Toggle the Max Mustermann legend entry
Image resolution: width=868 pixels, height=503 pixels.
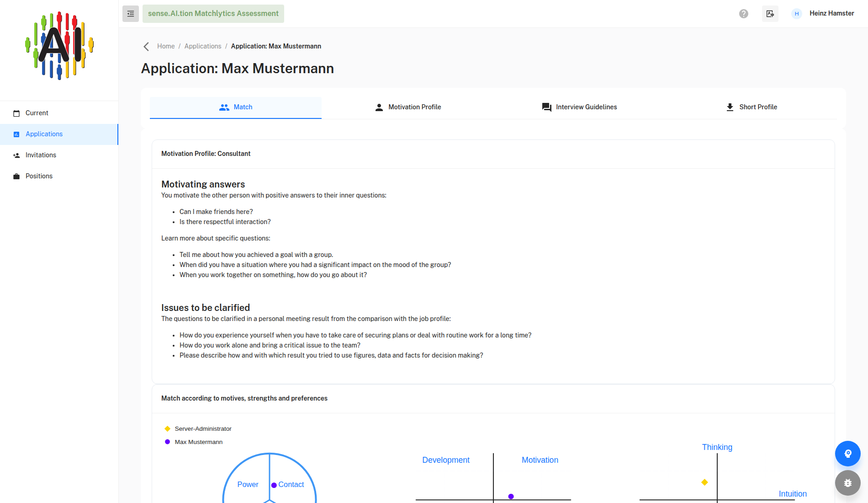(193, 442)
